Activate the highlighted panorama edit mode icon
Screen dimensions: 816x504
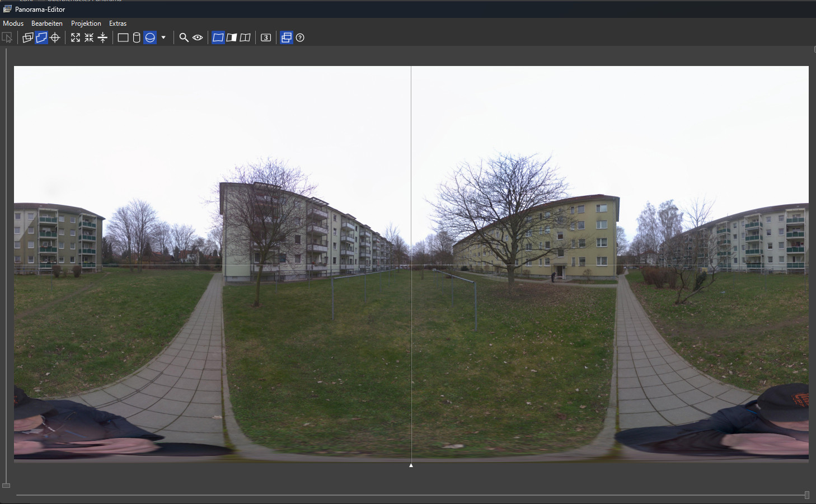(x=41, y=37)
